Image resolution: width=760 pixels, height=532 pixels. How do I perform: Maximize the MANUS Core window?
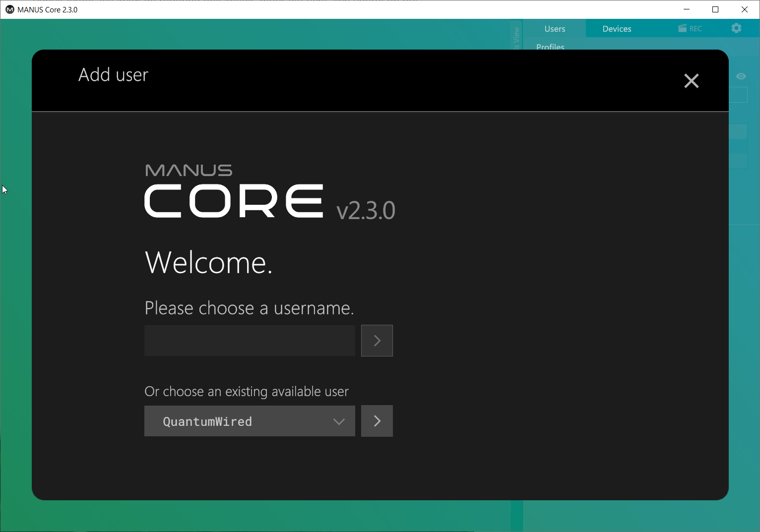715,9
